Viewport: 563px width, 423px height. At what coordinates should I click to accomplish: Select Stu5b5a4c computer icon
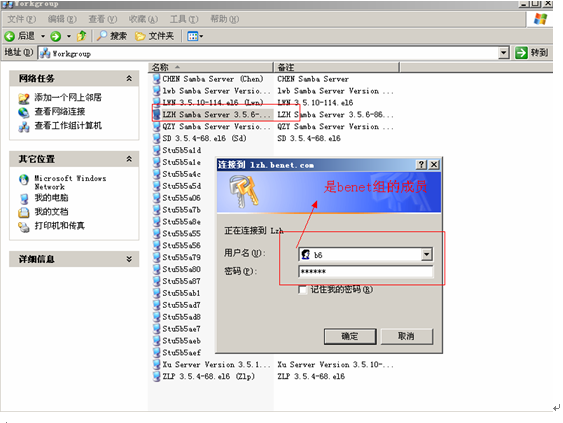(x=157, y=174)
